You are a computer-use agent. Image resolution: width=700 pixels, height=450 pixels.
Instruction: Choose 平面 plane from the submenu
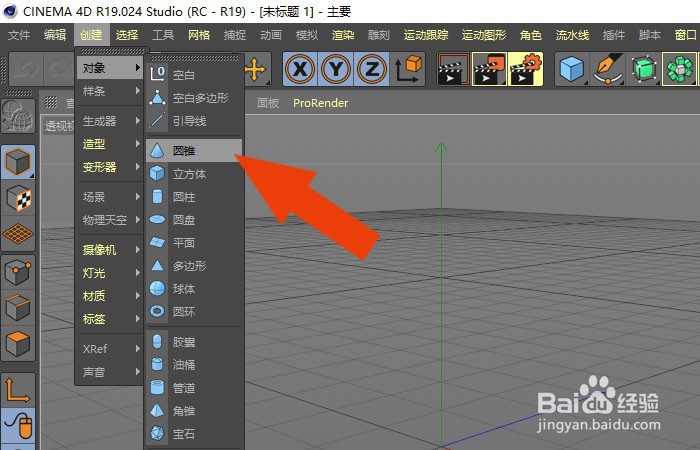pos(194,243)
